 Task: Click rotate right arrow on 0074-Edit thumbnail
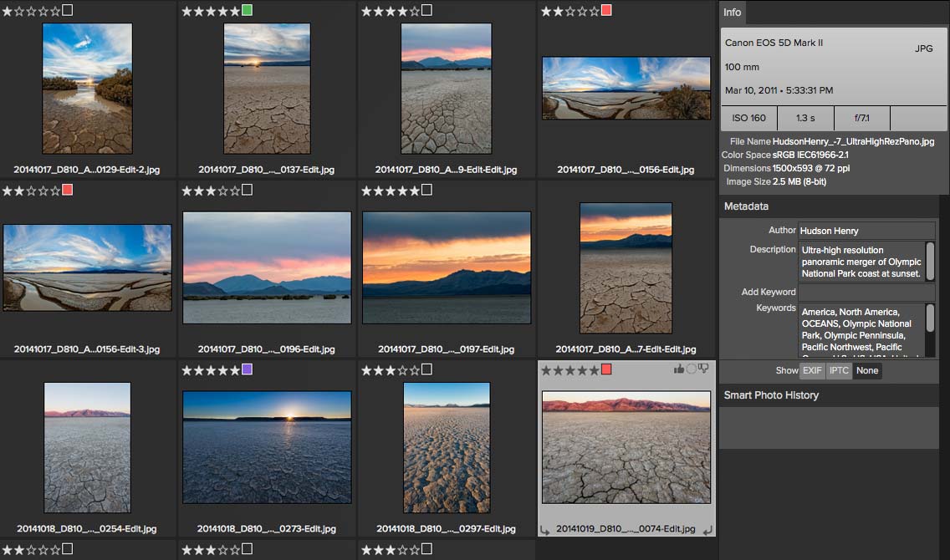click(707, 529)
